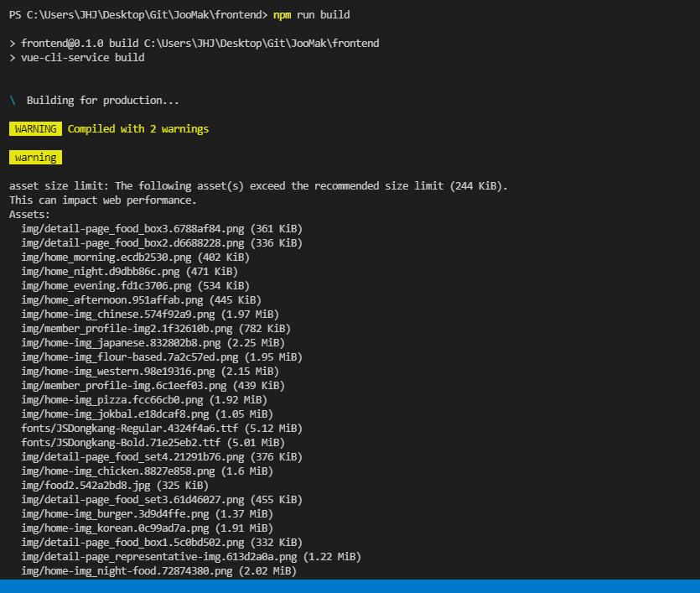Viewport: 700px width, 593px height.
Task: Click 'This can impact web performance.' line
Action: pos(102,200)
